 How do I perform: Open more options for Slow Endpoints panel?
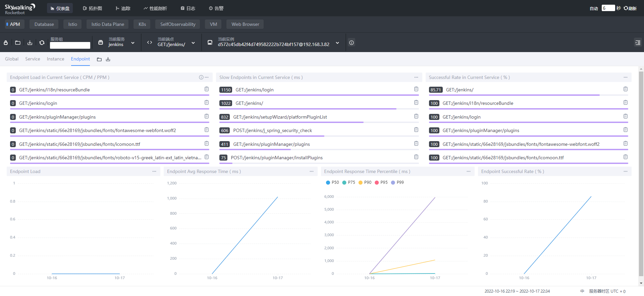tap(416, 77)
